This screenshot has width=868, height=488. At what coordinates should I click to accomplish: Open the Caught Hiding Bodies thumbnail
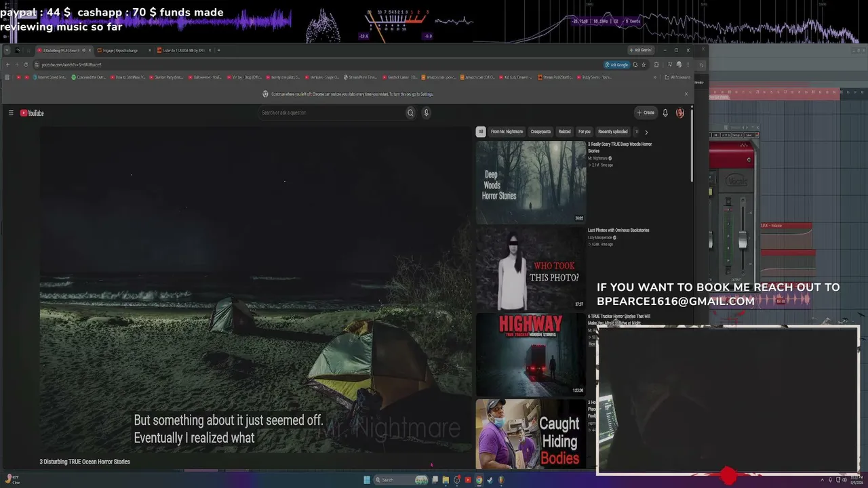(x=530, y=434)
